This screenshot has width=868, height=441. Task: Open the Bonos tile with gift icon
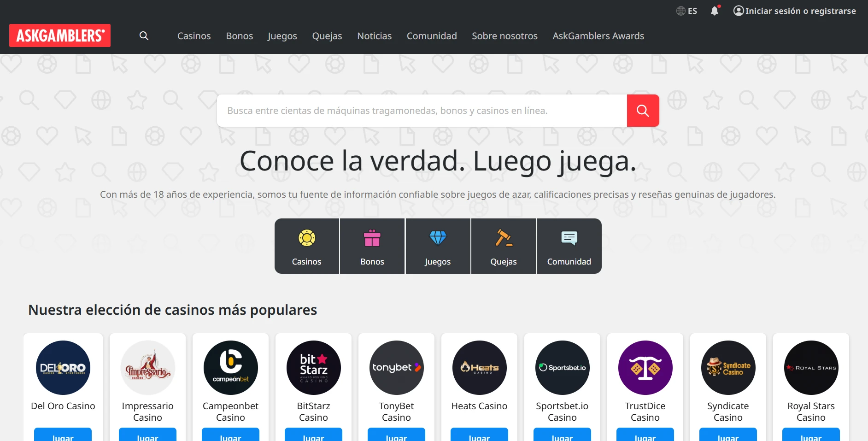372,246
